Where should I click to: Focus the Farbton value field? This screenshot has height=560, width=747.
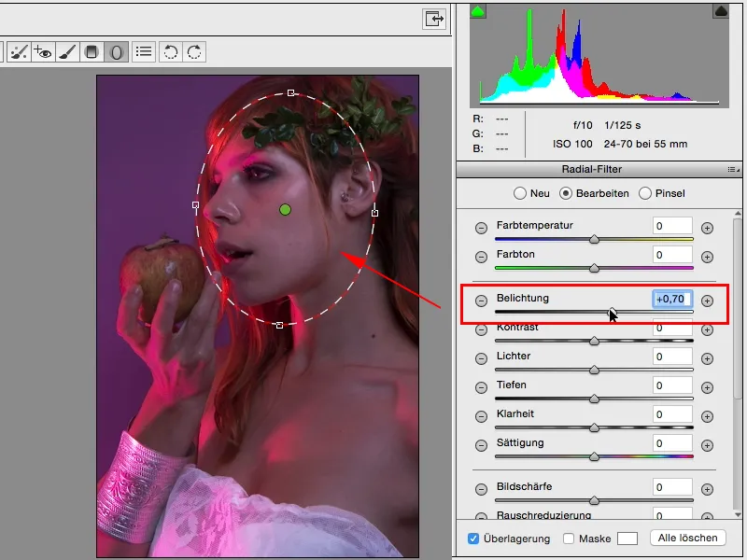[672, 255]
